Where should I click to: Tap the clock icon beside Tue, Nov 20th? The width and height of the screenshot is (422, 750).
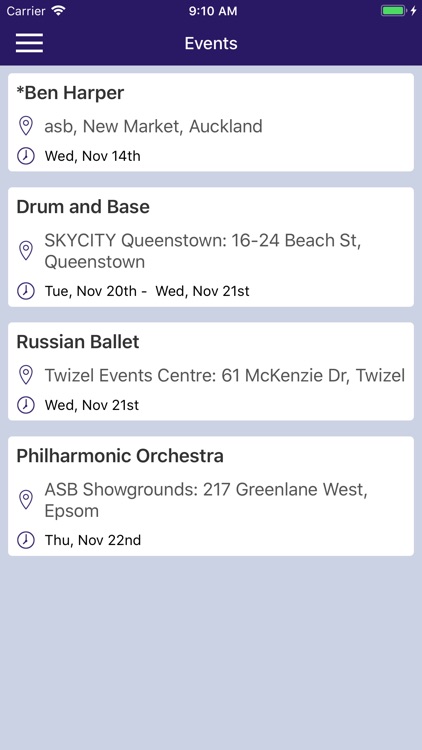point(25,291)
